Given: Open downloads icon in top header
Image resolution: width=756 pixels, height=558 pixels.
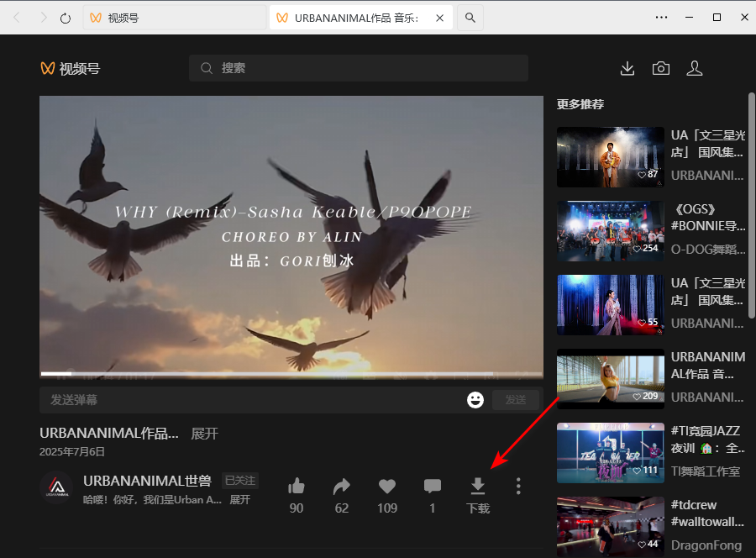Looking at the screenshot, I should point(627,69).
